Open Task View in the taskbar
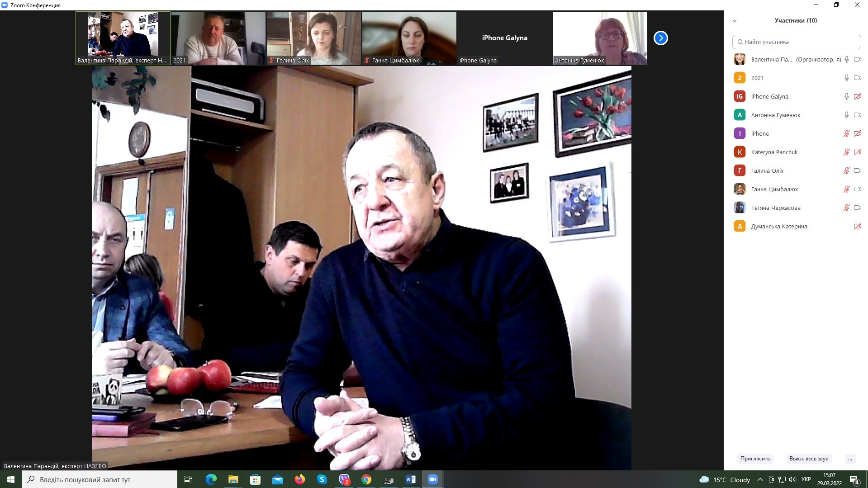This screenshot has height=488, width=868. coord(188,479)
